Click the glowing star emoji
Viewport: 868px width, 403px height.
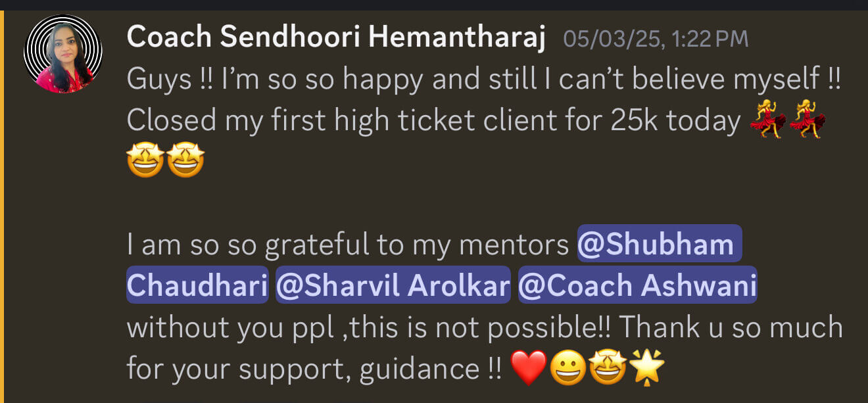[648, 368]
